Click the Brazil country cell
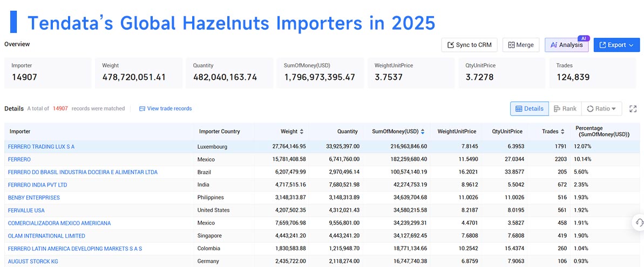Screen dimensions: 644x267 (x=205, y=172)
